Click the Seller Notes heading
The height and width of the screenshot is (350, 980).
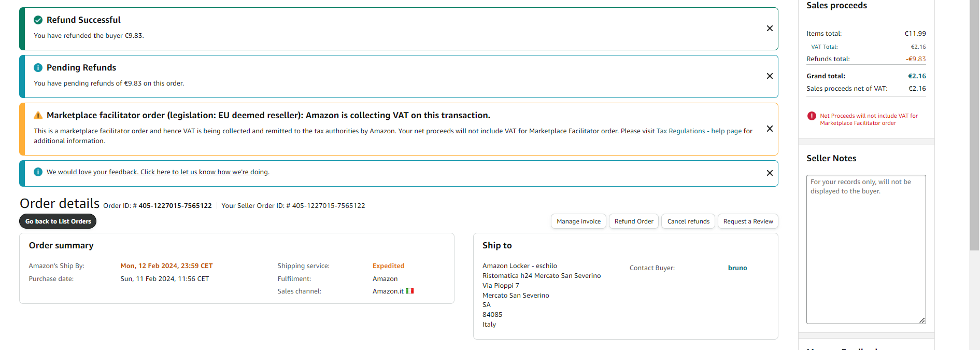(x=831, y=159)
